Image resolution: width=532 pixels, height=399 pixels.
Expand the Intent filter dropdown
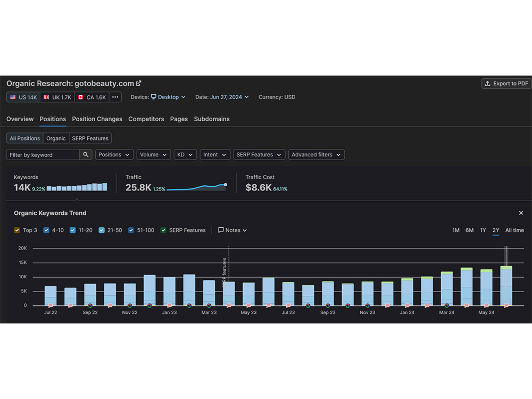[x=215, y=155]
